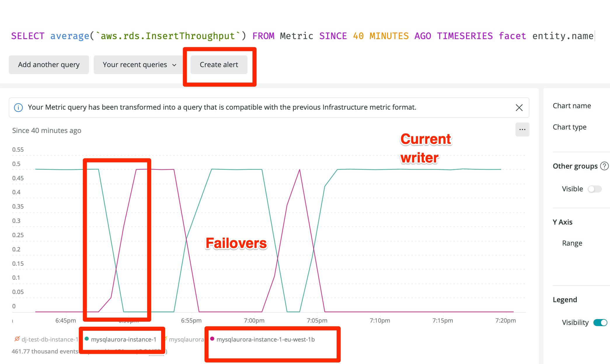
Task: Dismiss the Metric query banner via its X icon
Action: (x=519, y=108)
